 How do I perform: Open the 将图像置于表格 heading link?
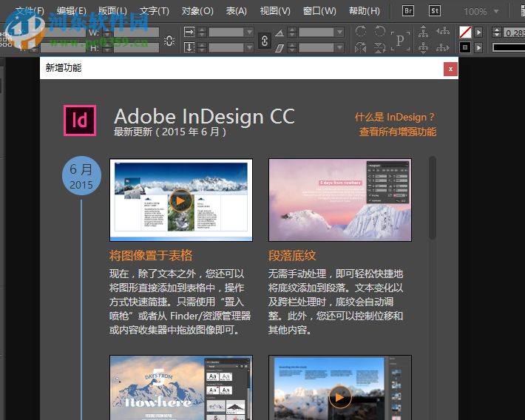151,256
